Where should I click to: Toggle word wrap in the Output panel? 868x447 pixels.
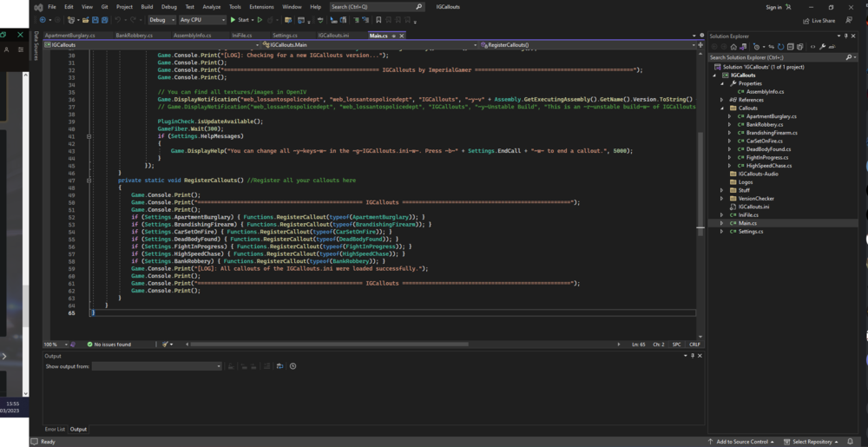281,366
